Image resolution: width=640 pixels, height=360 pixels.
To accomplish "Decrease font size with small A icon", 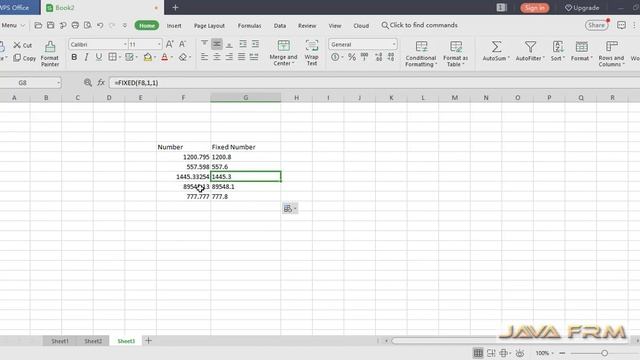I will coord(182,44).
